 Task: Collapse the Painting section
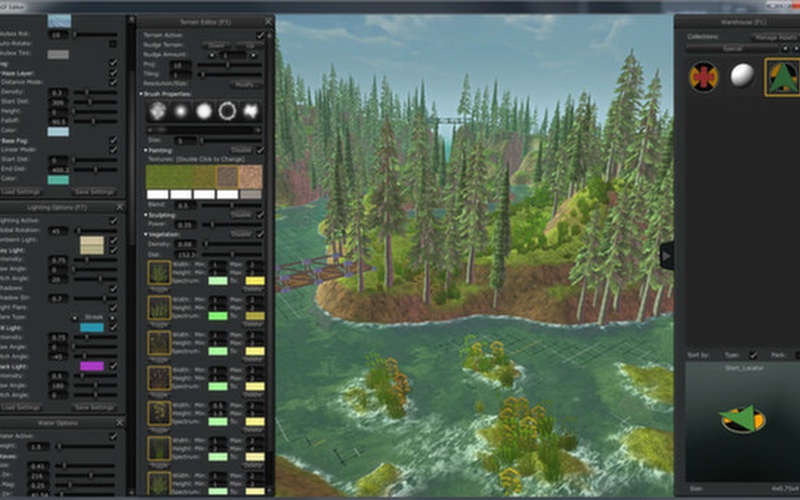pos(142,150)
